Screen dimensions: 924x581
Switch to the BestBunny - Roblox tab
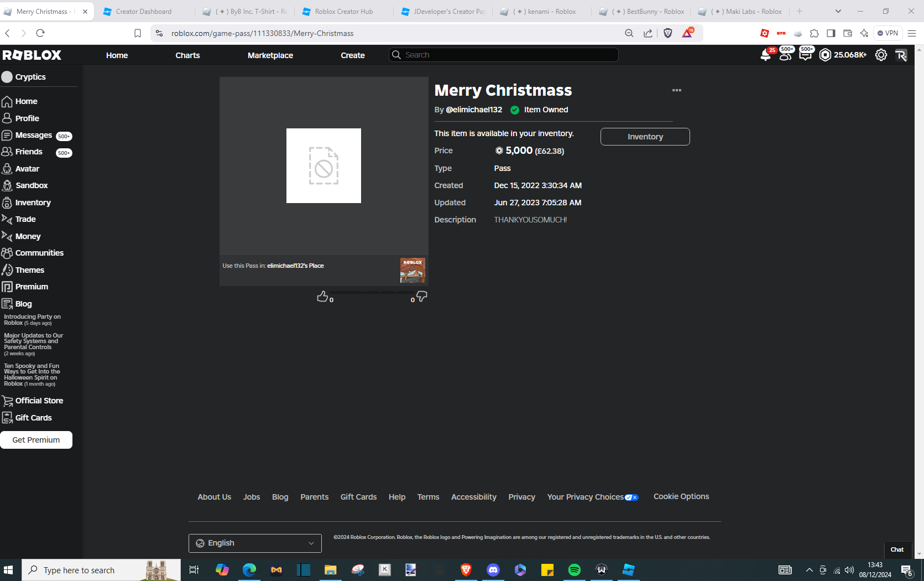pyautogui.click(x=641, y=12)
